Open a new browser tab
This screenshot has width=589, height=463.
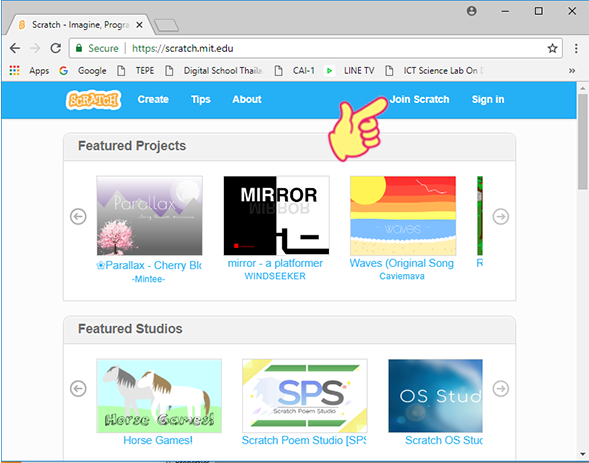pos(167,26)
